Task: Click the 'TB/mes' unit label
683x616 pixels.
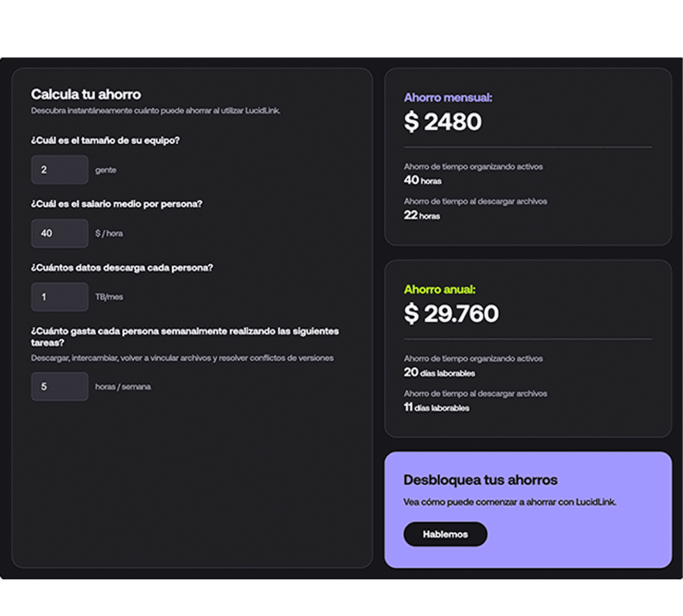Action: coord(109,297)
